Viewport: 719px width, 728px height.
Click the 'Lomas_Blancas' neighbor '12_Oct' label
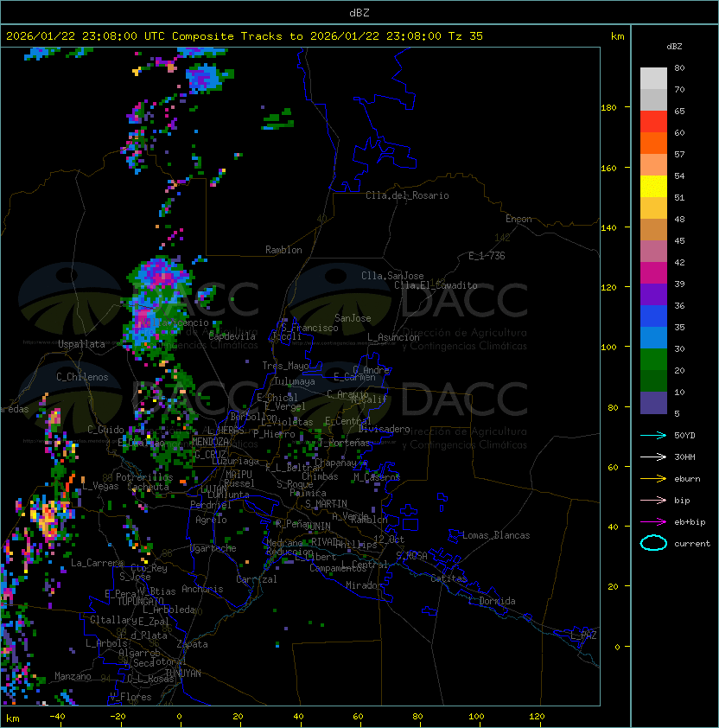(x=389, y=540)
